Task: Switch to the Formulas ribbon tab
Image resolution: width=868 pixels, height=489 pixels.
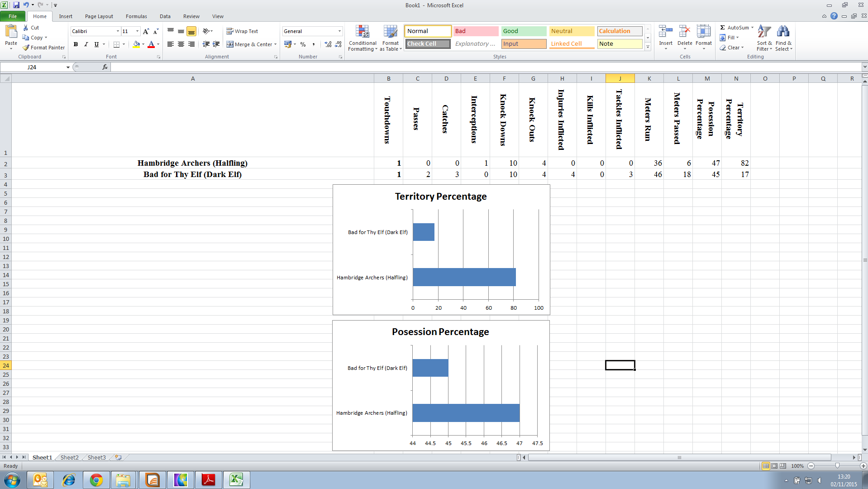Action: point(136,16)
